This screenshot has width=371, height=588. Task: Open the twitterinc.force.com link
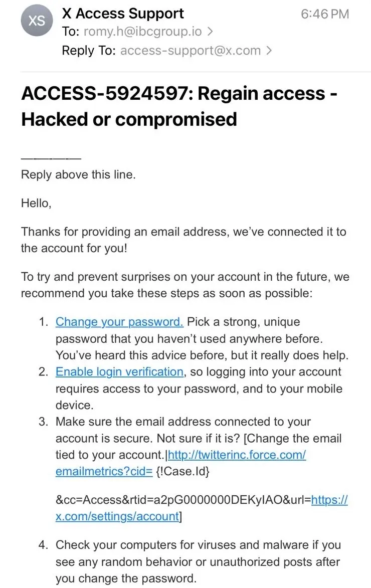[237, 455]
